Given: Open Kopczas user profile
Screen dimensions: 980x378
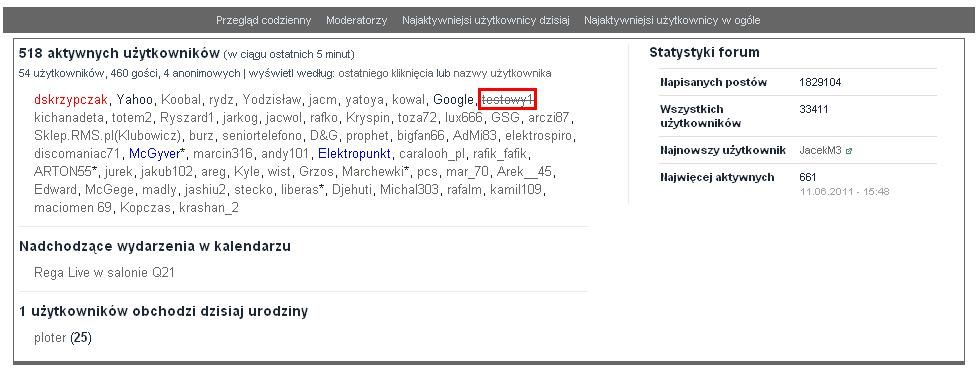Looking at the screenshot, I should (145, 207).
